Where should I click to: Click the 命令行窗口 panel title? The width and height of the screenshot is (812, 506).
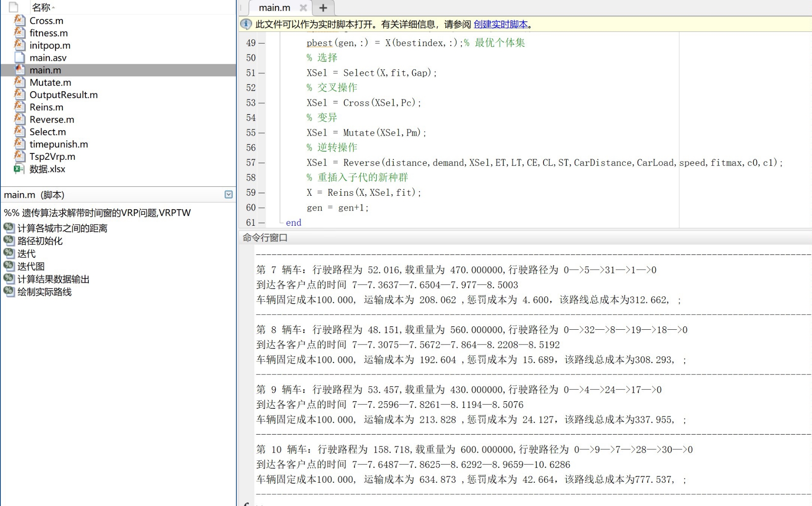[x=265, y=238]
